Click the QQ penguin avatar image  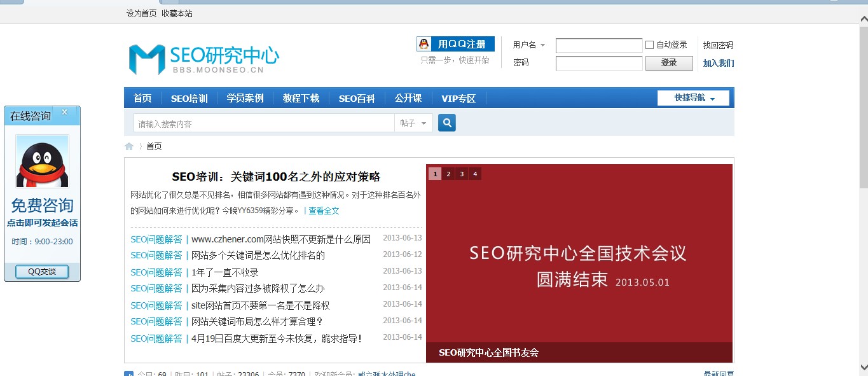point(43,162)
